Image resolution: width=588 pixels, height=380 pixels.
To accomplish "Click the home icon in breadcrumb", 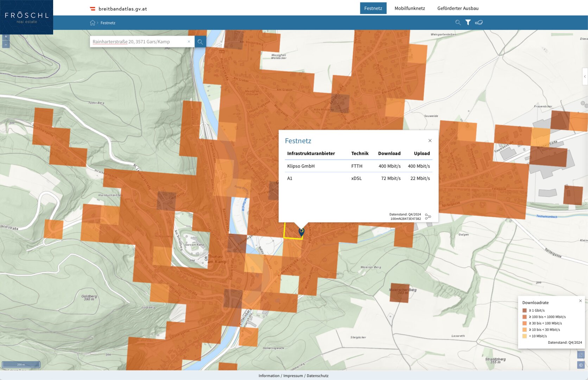I will (x=93, y=23).
